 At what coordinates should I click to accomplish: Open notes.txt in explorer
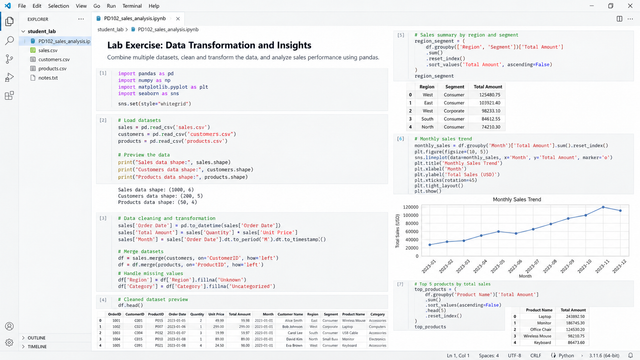coord(48,78)
